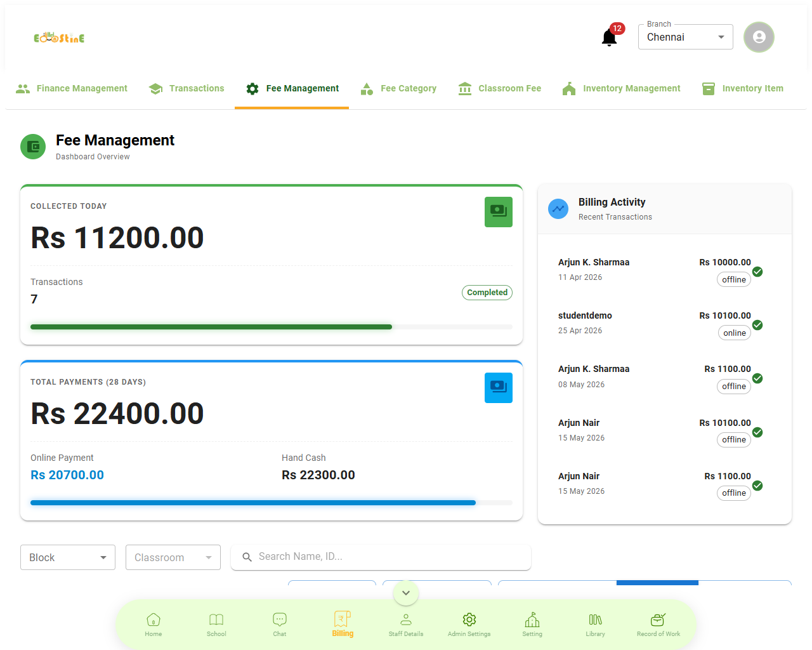Open the Branch Chennai dropdown
This screenshot has width=812, height=650.
(x=686, y=37)
